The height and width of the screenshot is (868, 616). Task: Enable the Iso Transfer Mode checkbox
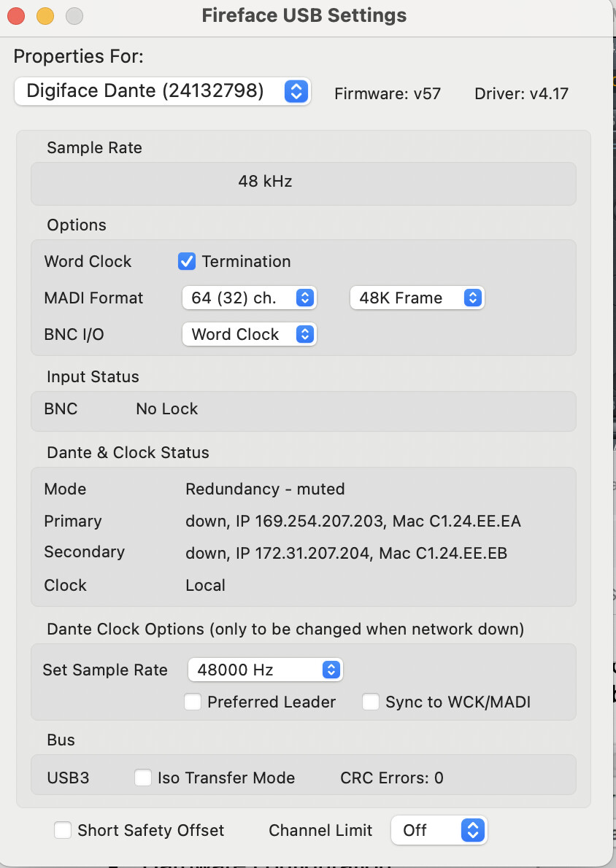[143, 778]
